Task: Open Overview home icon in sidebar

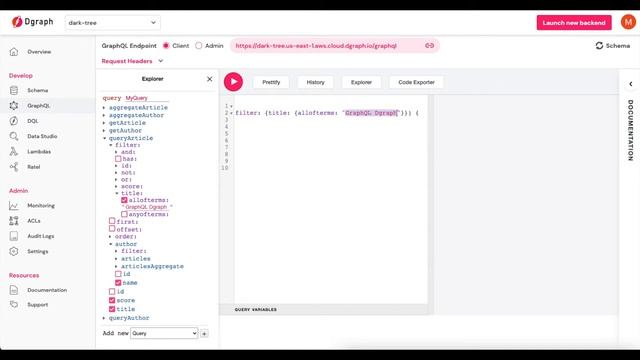Action: pos(14,52)
